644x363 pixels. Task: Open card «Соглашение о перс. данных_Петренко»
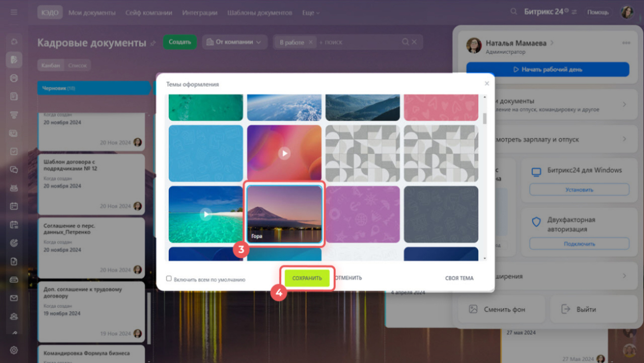pyautogui.click(x=91, y=248)
